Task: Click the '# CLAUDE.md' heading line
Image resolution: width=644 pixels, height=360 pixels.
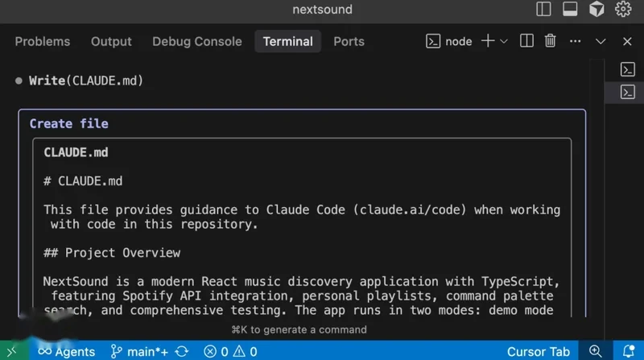Action: (x=83, y=181)
